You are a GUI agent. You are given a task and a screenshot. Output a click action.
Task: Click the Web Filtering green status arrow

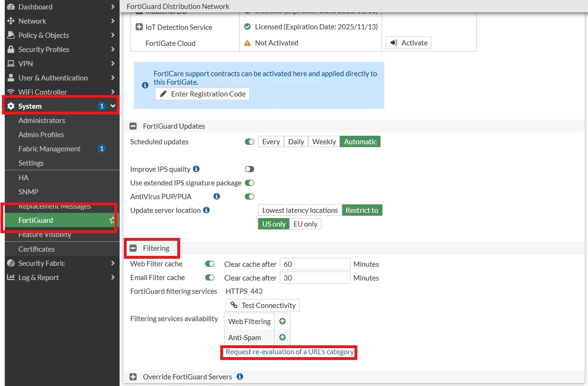[x=282, y=321]
